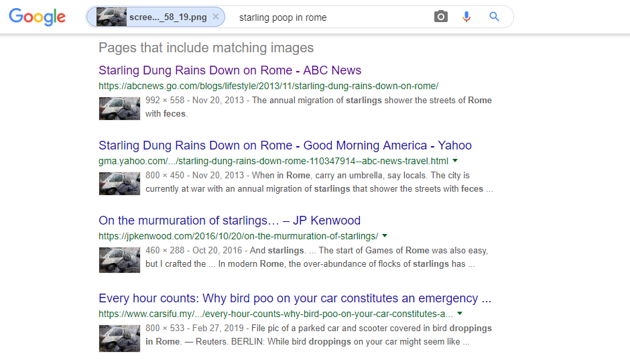Open 'Every hour counts: Why bird poo' result
630x364 pixels.
[x=295, y=298]
